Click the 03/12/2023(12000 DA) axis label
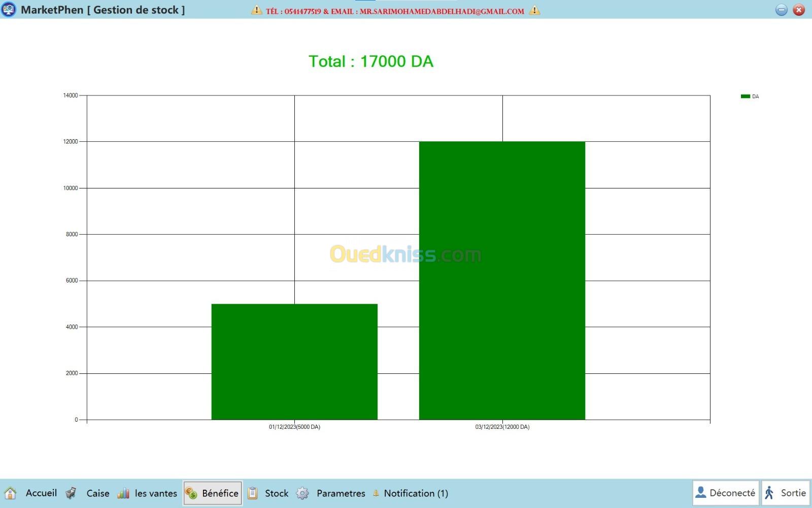The image size is (812, 508). coord(502,427)
